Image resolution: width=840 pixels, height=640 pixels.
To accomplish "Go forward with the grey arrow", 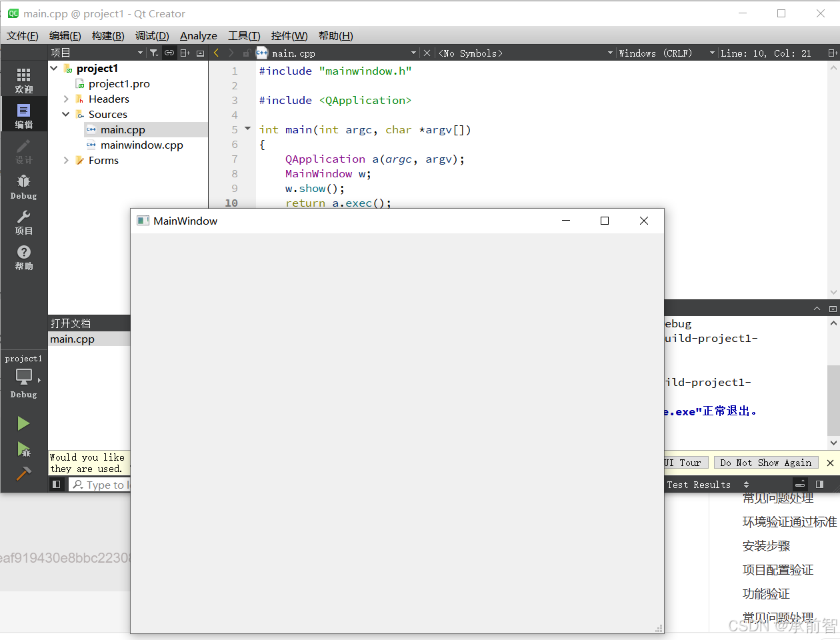I will (x=231, y=53).
